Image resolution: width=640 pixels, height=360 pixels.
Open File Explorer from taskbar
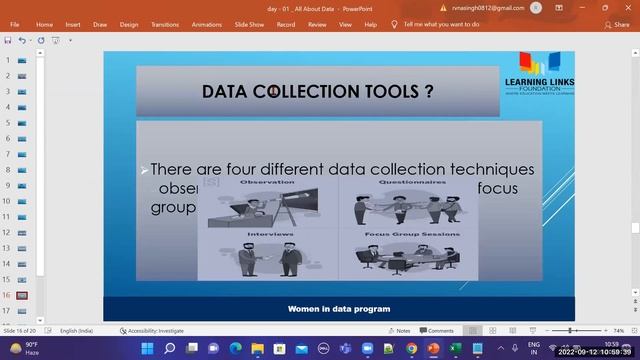[x=258, y=348]
